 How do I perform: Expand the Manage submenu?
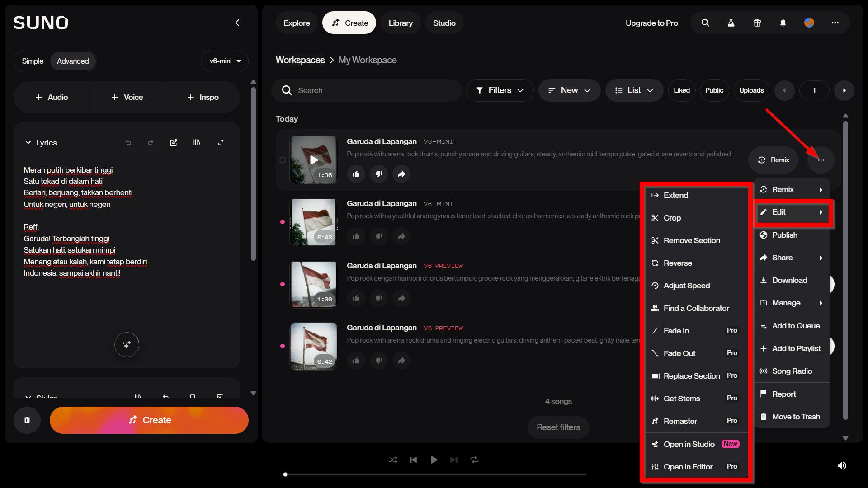(x=792, y=303)
